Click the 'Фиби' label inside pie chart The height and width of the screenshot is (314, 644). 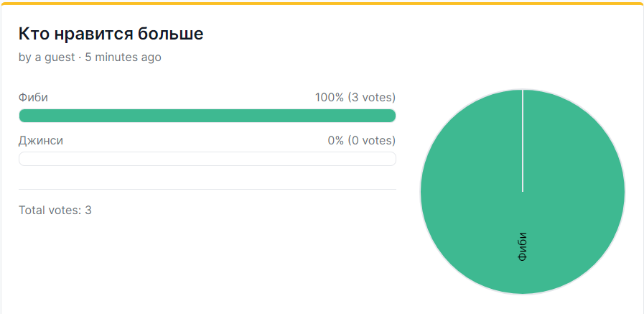tap(523, 246)
